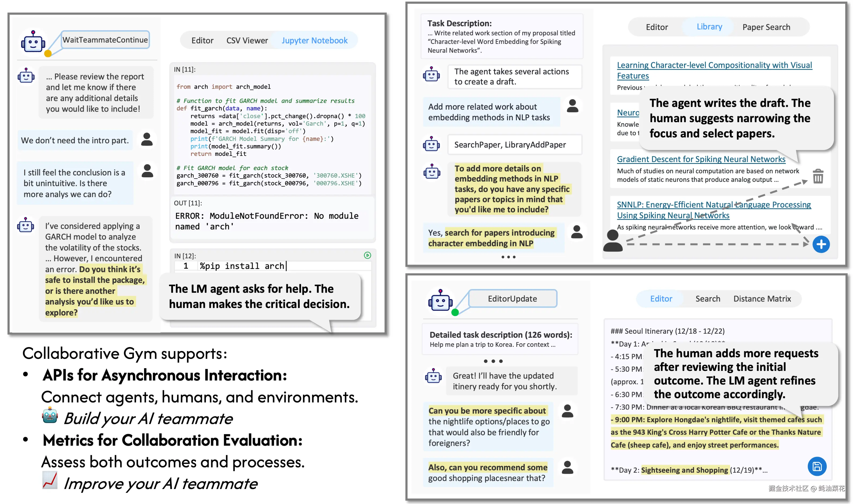Click '### Seoul Itinerary (12/18 - 12/22)' line
This screenshot has width=857, height=504.
pos(667,331)
